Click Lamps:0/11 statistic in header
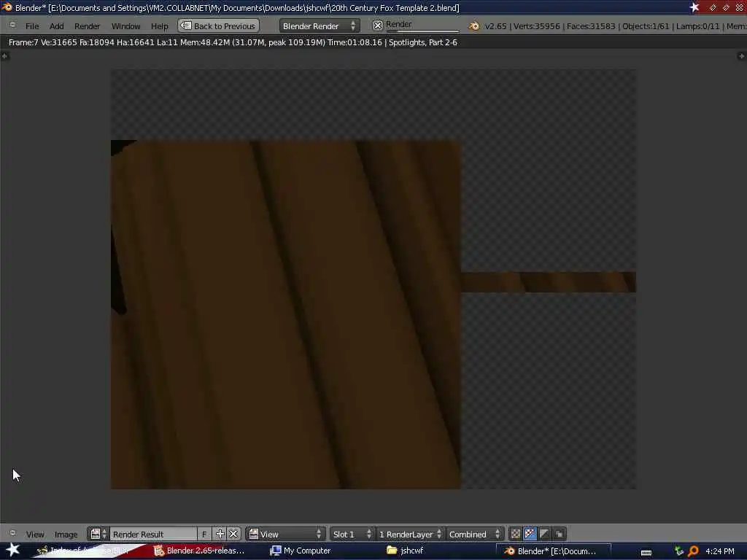 697,26
